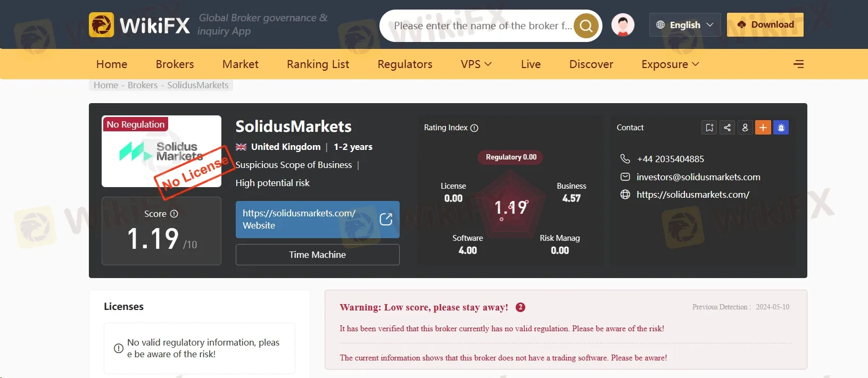
Task: Open the Regulators menu item
Action: (x=405, y=64)
